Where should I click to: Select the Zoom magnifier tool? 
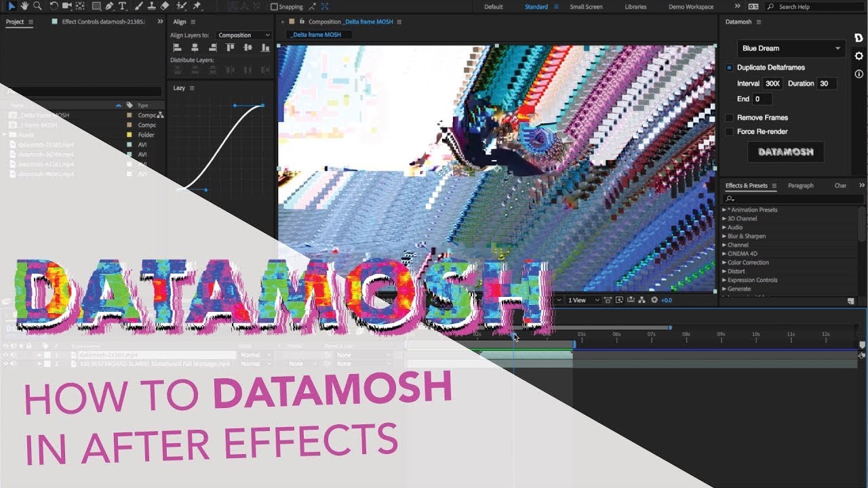(37, 6)
